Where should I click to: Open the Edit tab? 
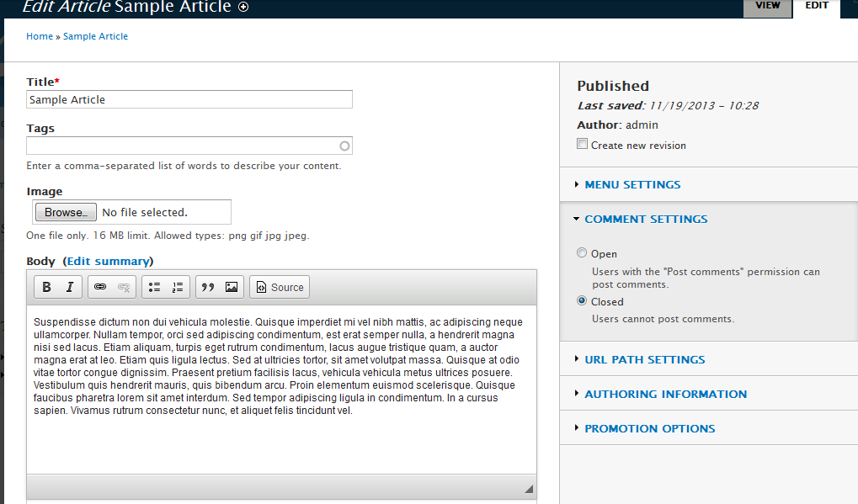click(817, 6)
